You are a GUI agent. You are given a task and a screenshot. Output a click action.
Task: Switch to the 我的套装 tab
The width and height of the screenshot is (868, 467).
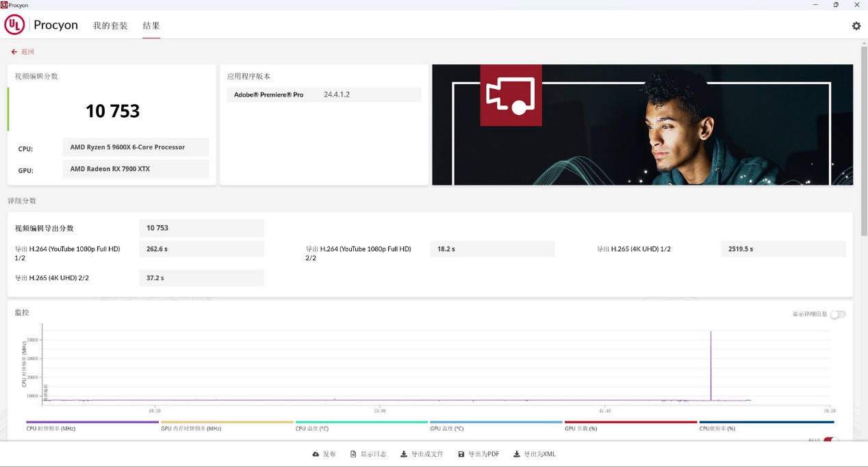110,26
